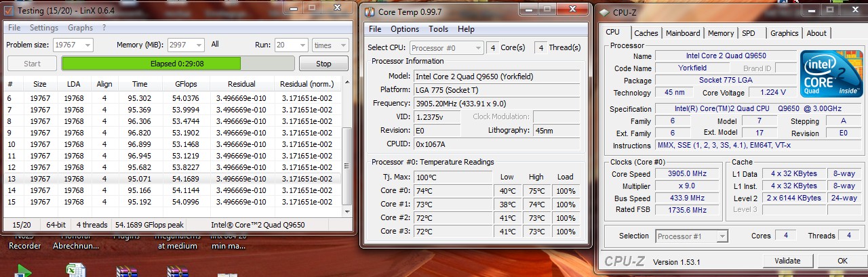Screen dimensions: 868x277
Task: Open the Core Temp Options menu
Action: [x=405, y=29]
